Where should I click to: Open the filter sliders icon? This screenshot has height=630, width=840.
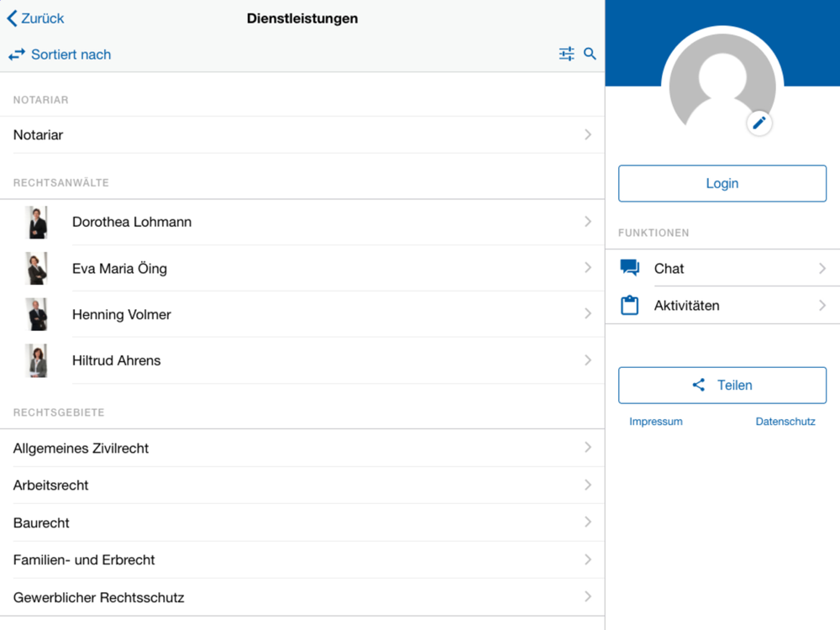[x=566, y=54]
